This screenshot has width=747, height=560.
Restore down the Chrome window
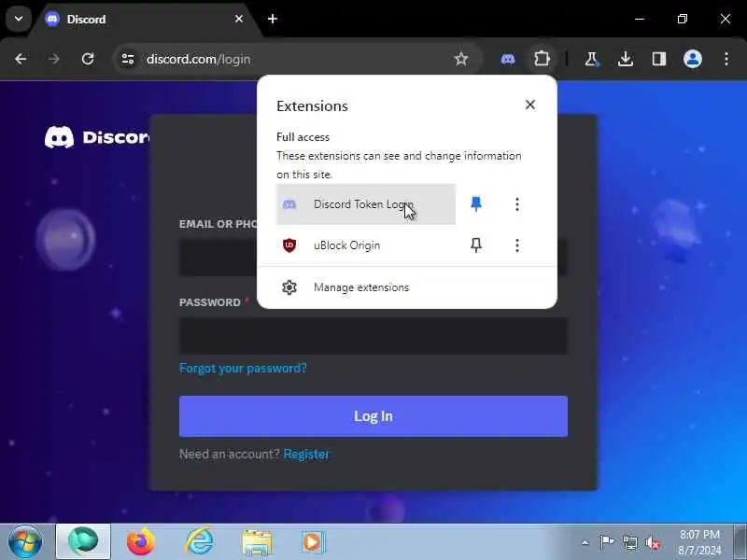coord(683,19)
